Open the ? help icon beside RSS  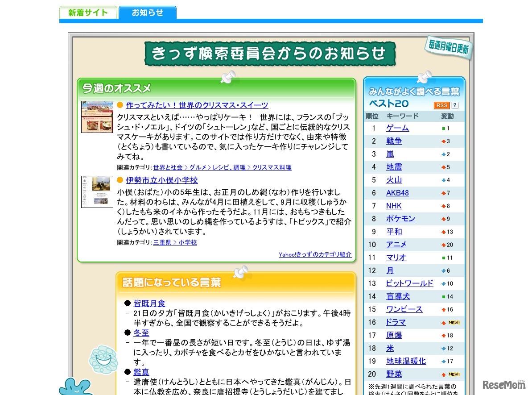455,105
